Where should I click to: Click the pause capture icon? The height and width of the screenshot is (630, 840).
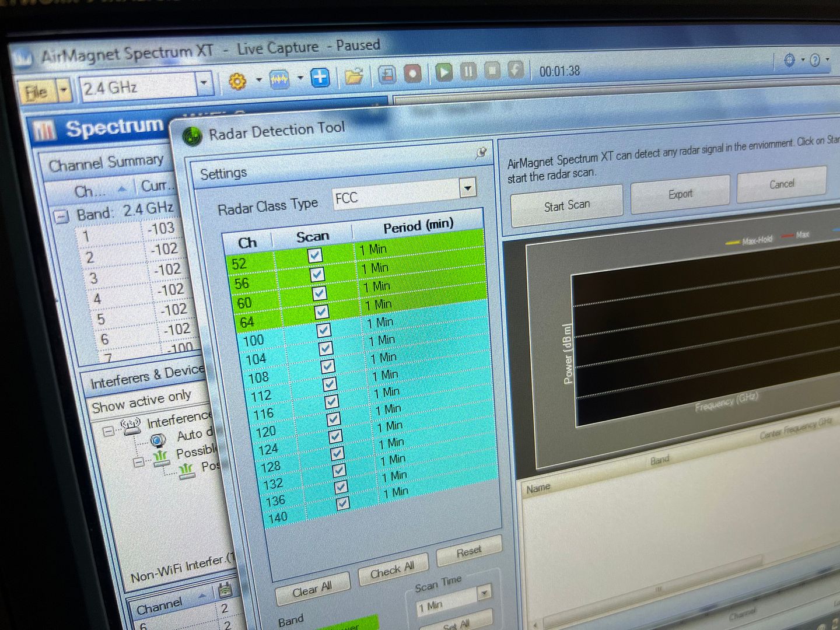[x=468, y=72]
